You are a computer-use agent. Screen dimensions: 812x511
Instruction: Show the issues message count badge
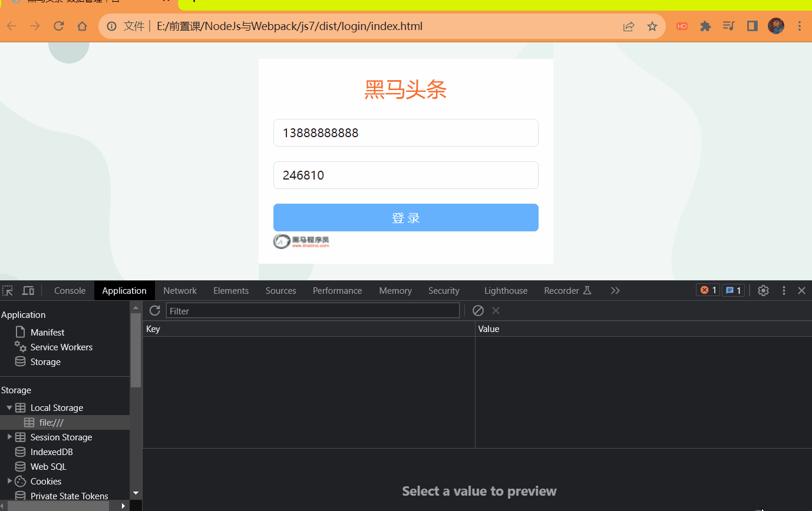point(733,290)
